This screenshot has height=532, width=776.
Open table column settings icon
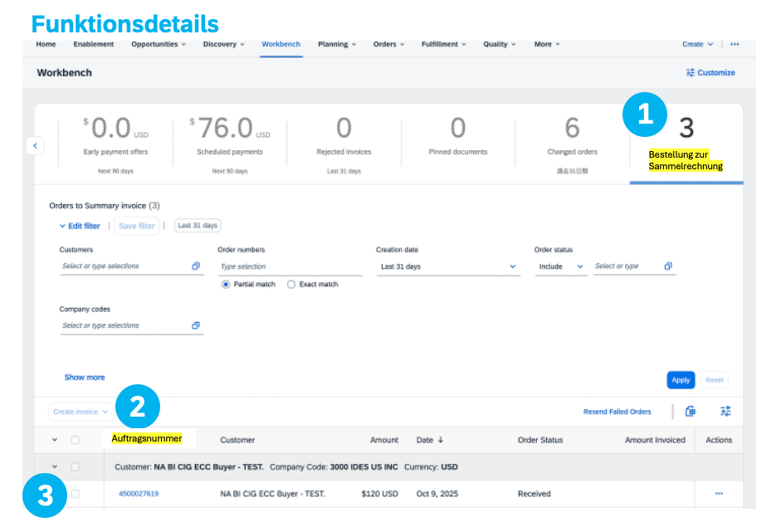725,412
